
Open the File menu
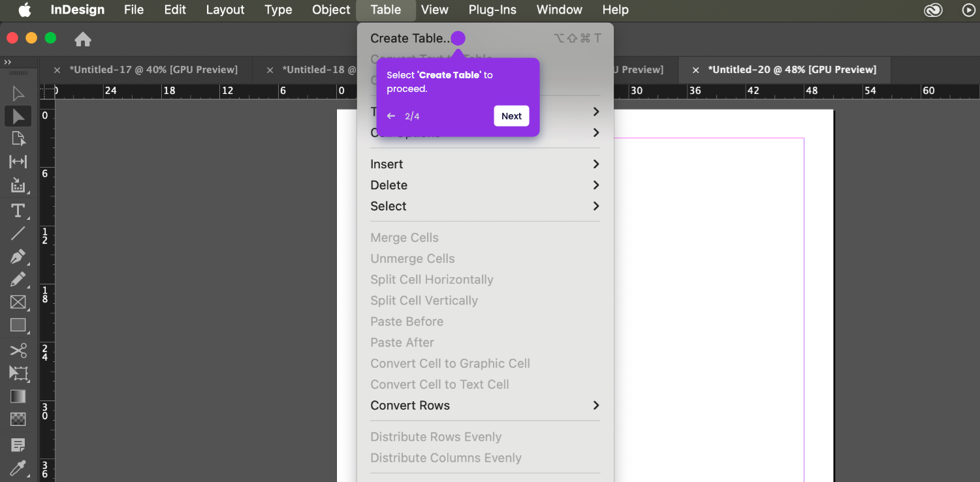pos(134,10)
